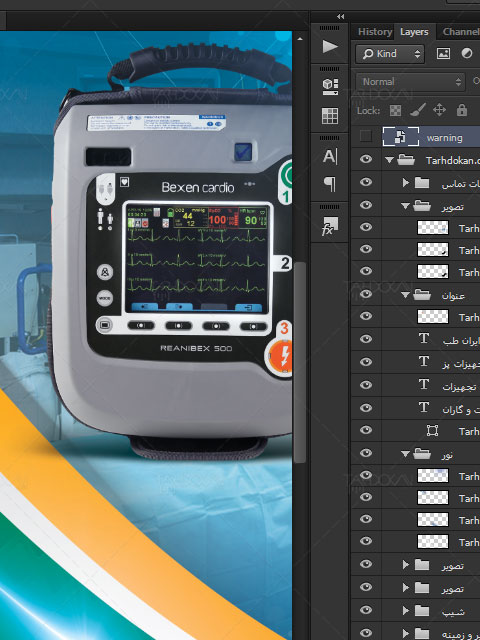Open the Styles fx panel icon
Image resolution: width=480 pixels, height=640 pixels.
(x=329, y=226)
